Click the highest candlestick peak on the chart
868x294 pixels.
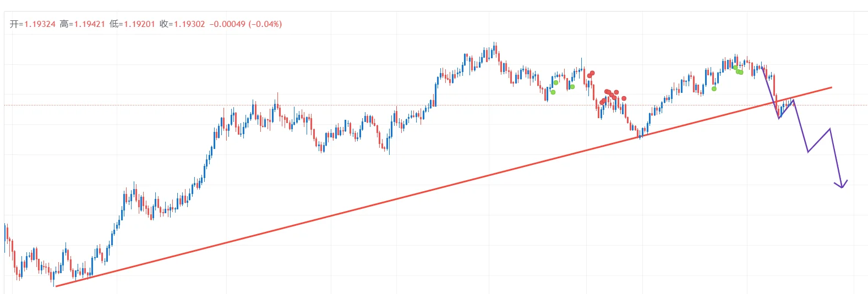click(x=495, y=45)
